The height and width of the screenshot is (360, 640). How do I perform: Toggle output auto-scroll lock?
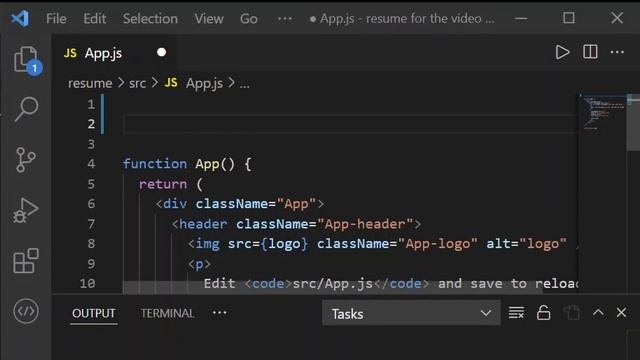point(543,313)
